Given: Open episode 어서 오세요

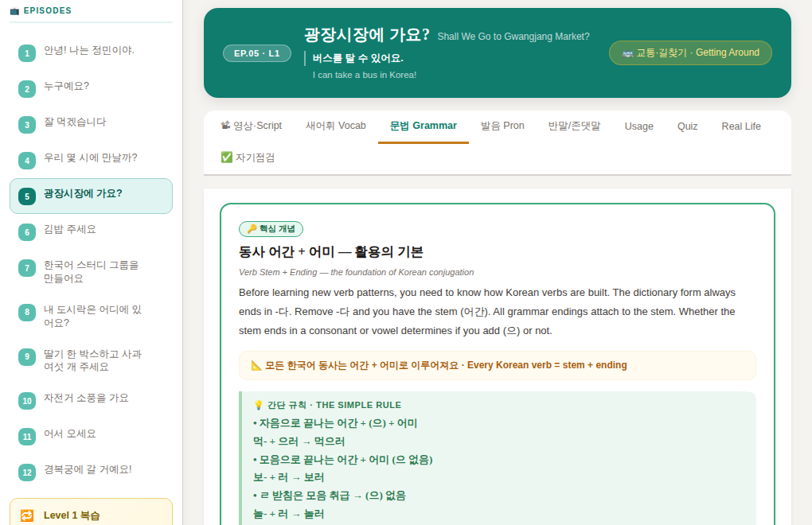Looking at the screenshot, I should pyautogui.click(x=91, y=437).
